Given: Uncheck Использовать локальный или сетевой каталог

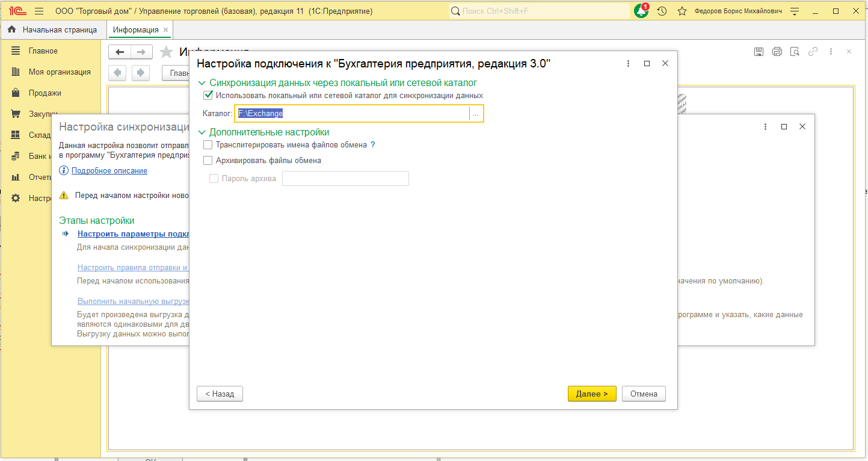Looking at the screenshot, I should [208, 95].
